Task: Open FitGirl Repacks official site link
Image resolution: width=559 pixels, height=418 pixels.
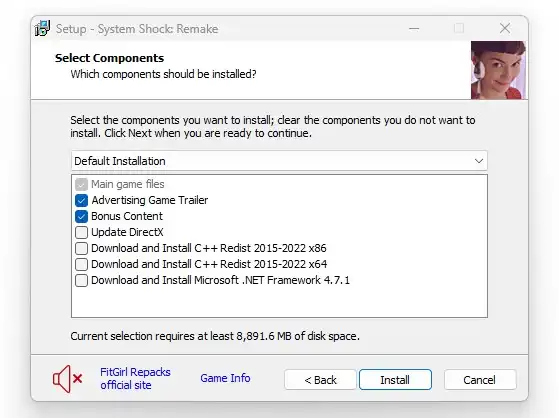Action: (x=135, y=379)
